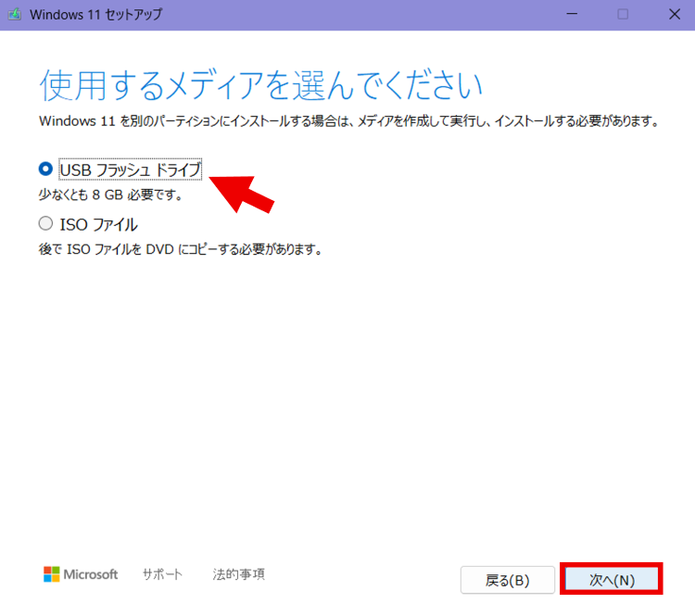Open the 法的事項 link
The width and height of the screenshot is (695, 616).
238,574
